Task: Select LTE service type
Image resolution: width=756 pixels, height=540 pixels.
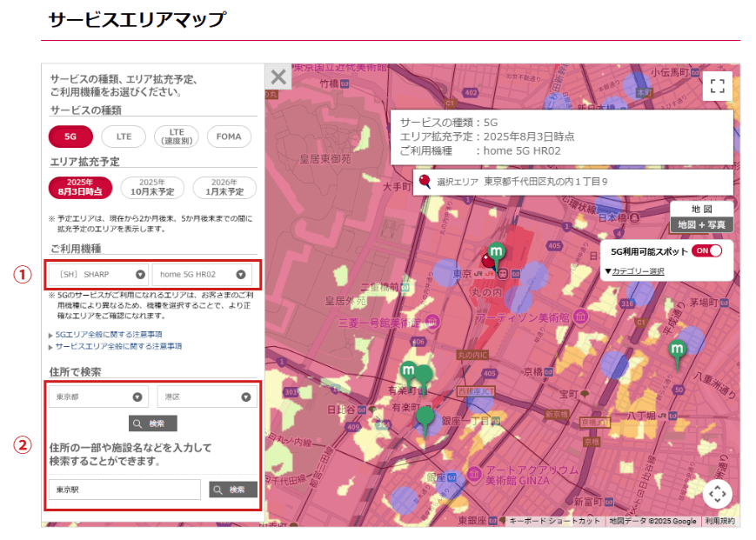Action: pyautogui.click(x=124, y=137)
